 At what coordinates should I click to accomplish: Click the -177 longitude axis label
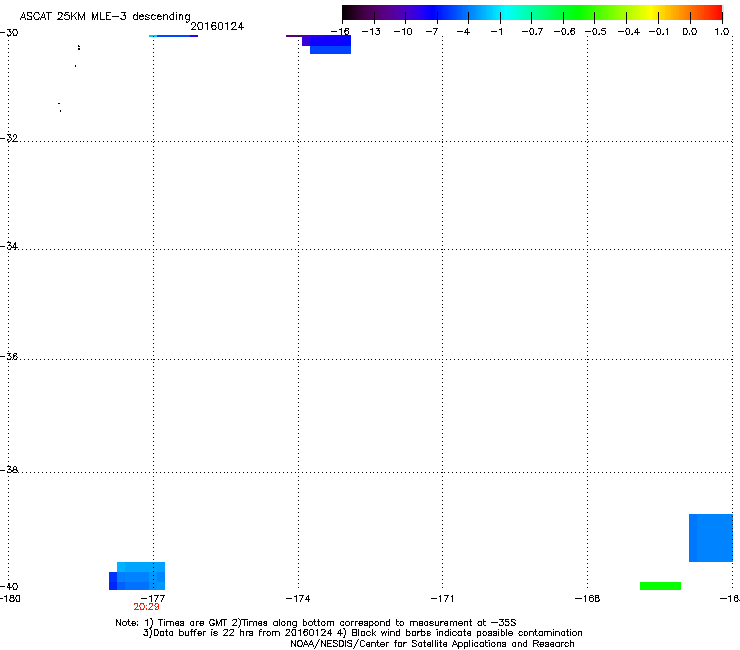pos(153,598)
